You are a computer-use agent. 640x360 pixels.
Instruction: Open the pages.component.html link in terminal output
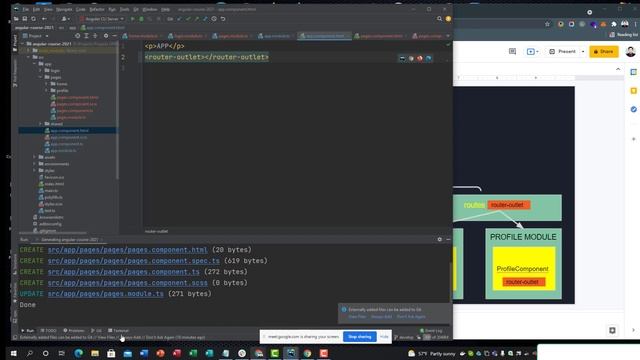pyautogui.click(x=127, y=250)
